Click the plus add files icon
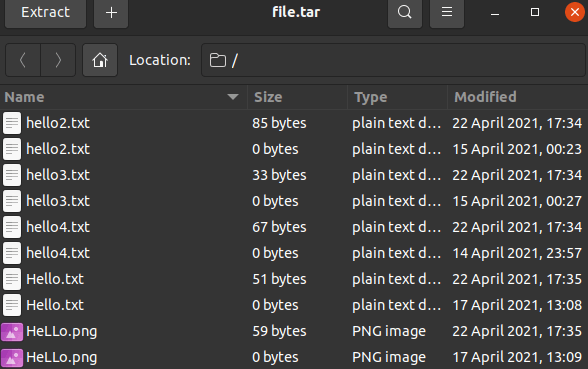Screen dimensions: 588x369 coord(111,12)
